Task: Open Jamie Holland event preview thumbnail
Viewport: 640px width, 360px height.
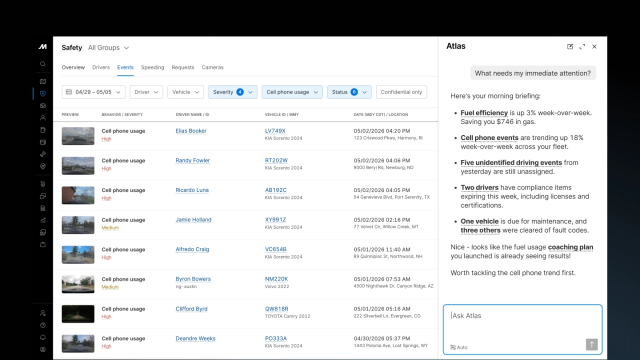Action: pyautogui.click(x=78, y=225)
